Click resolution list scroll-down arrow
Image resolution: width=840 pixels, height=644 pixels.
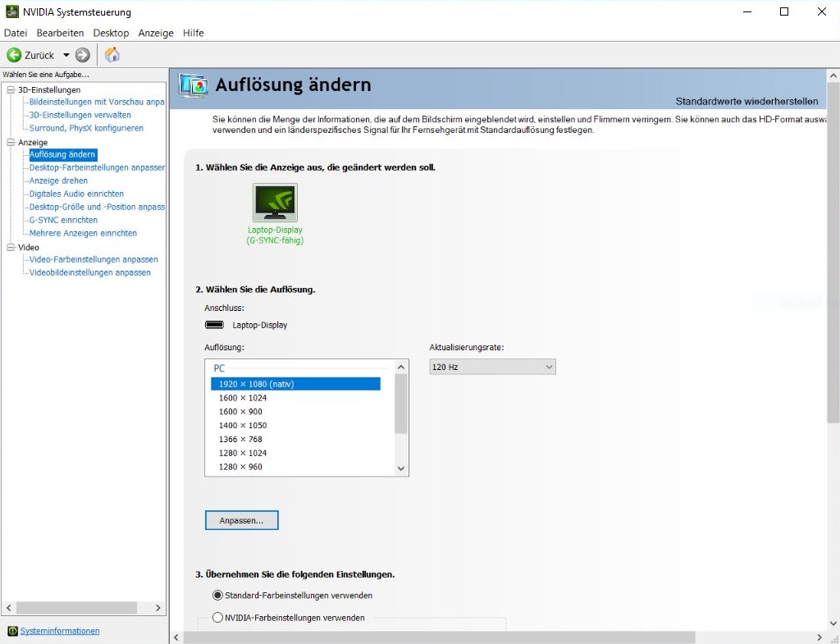click(400, 468)
